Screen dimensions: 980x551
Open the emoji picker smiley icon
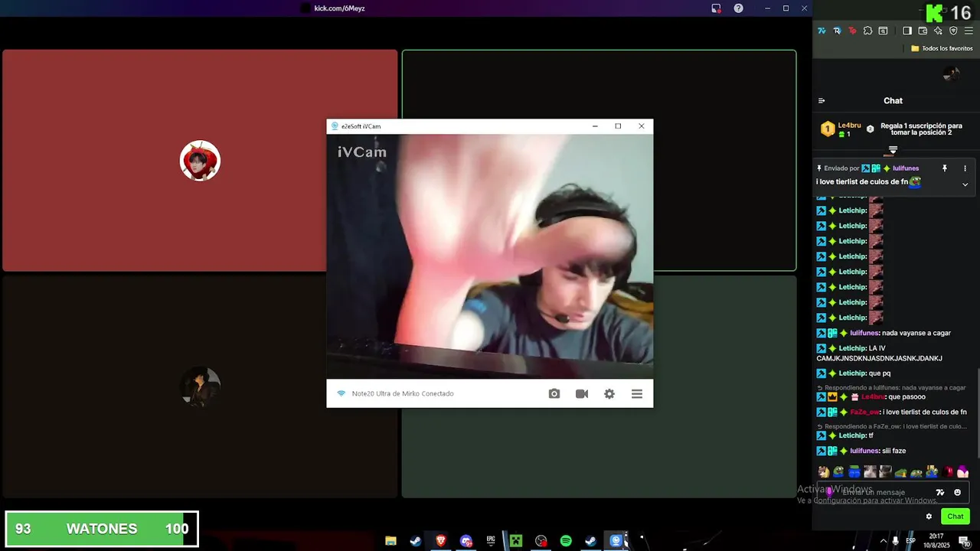click(957, 493)
